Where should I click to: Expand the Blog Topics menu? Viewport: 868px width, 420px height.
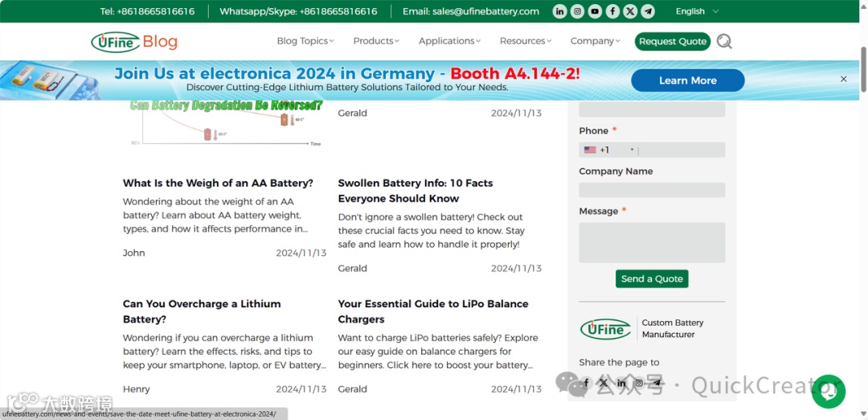click(x=305, y=41)
